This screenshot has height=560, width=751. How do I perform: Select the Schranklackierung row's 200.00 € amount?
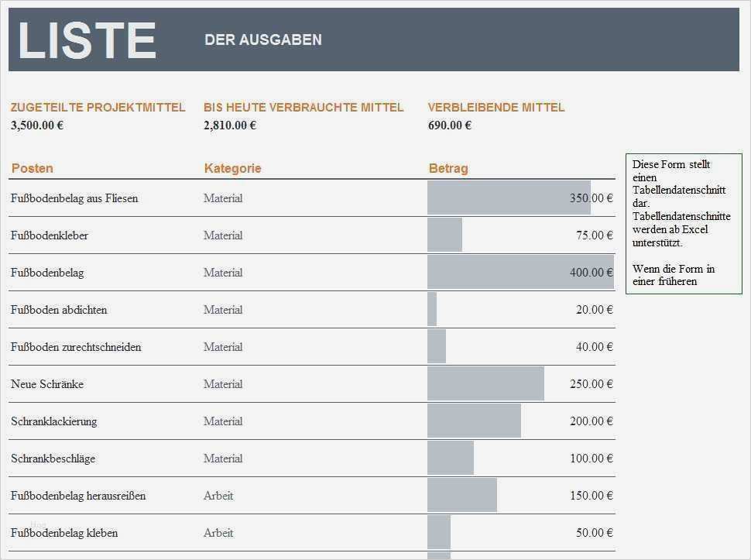click(x=591, y=421)
